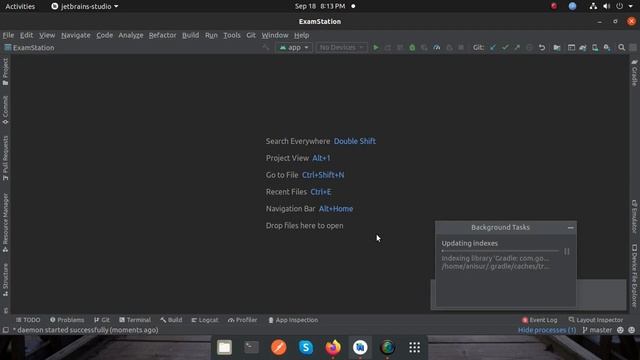The height and width of the screenshot is (360, 640).
Task: Update project via the Git blue arrow icon
Action: click(493, 48)
